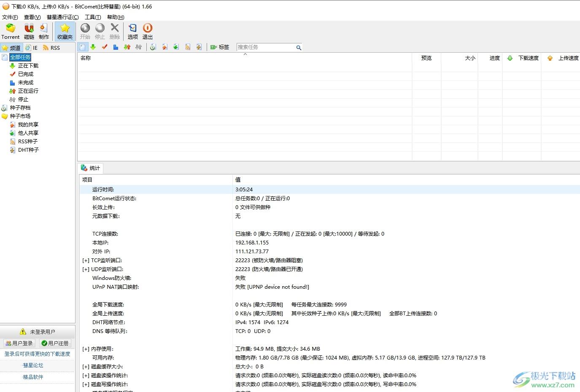
Task: Open the 查看(V) menu
Action: tap(32, 17)
